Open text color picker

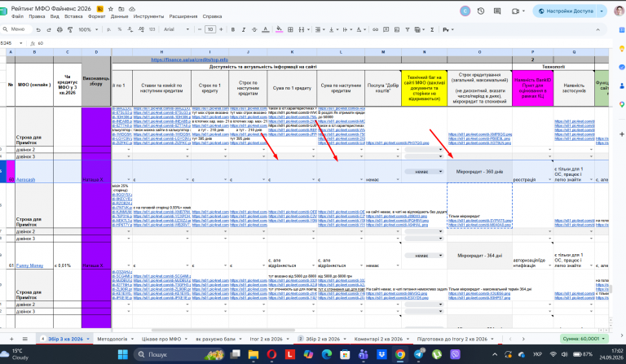coord(265,29)
